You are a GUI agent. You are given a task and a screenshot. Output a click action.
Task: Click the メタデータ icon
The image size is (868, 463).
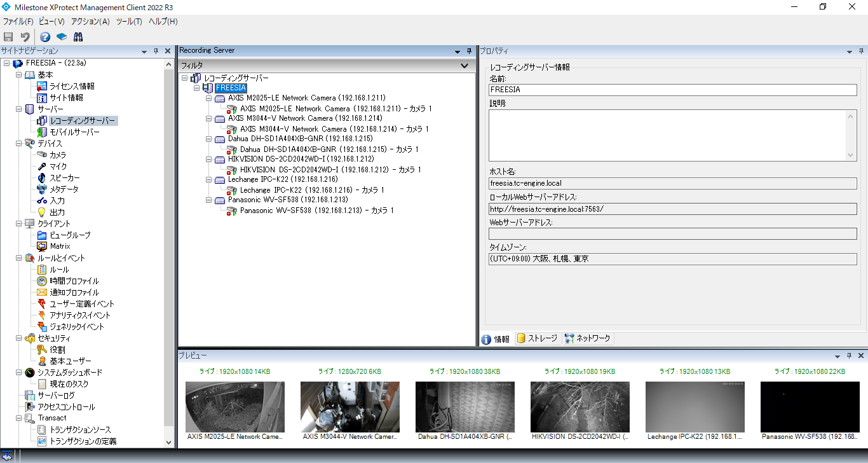click(x=42, y=190)
